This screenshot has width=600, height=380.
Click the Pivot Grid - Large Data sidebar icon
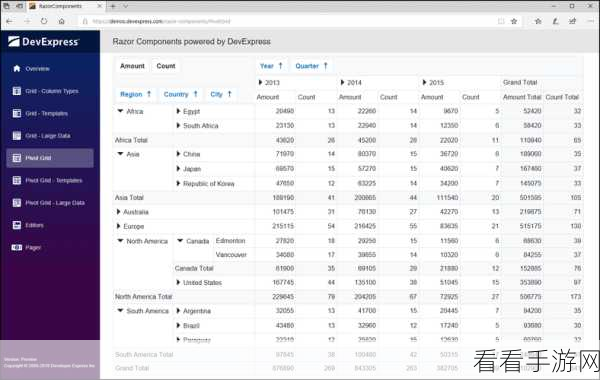pyautogui.click(x=16, y=202)
